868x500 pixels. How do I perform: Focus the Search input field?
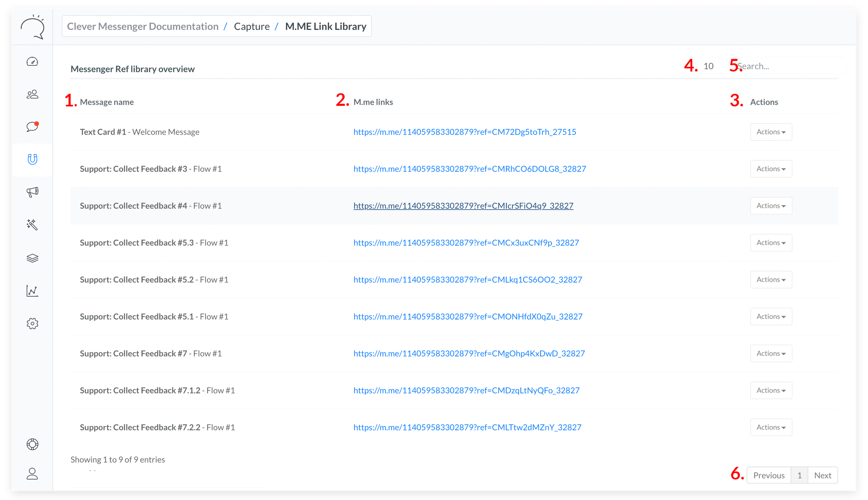click(789, 66)
